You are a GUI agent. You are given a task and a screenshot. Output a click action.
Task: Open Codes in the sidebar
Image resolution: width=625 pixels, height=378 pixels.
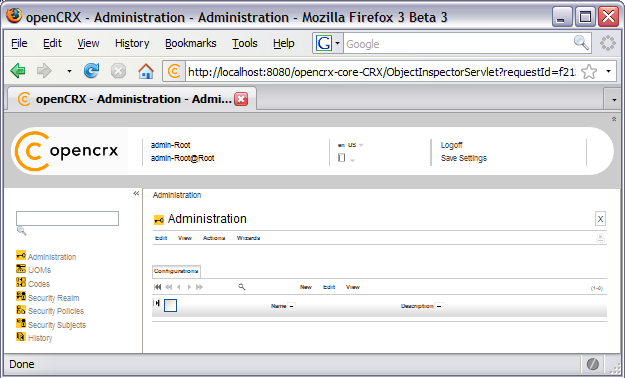[39, 284]
